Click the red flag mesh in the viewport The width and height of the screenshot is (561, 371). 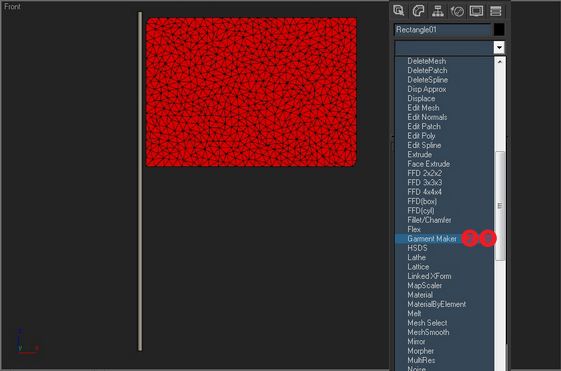[251, 92]
